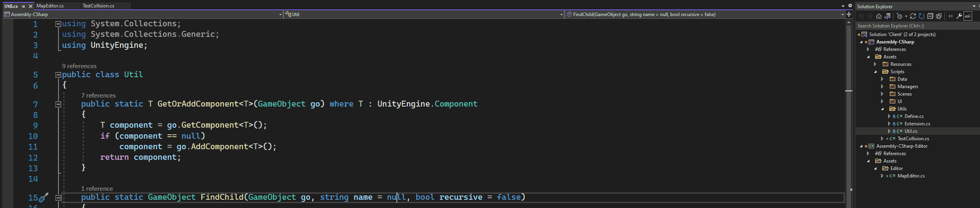Click the "9 references" CodeLens link

pyautogui.click(x=79, y=66)
